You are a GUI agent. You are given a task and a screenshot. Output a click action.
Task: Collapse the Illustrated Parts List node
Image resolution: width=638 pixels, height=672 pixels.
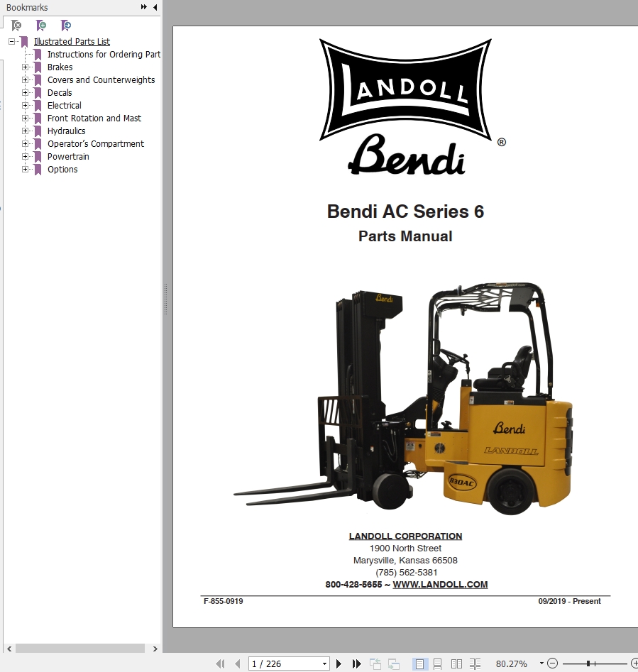[x=11, y=42]
